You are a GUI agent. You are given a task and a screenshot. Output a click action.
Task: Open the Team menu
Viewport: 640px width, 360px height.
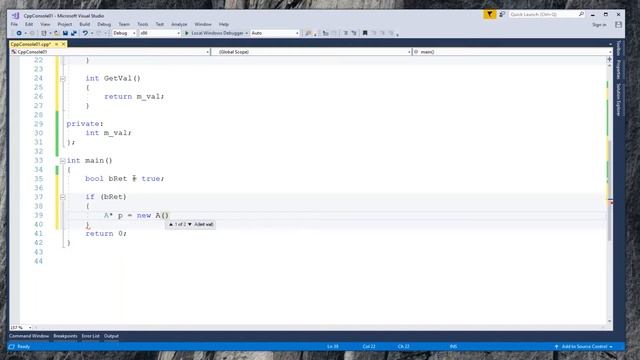coord(124,24)
